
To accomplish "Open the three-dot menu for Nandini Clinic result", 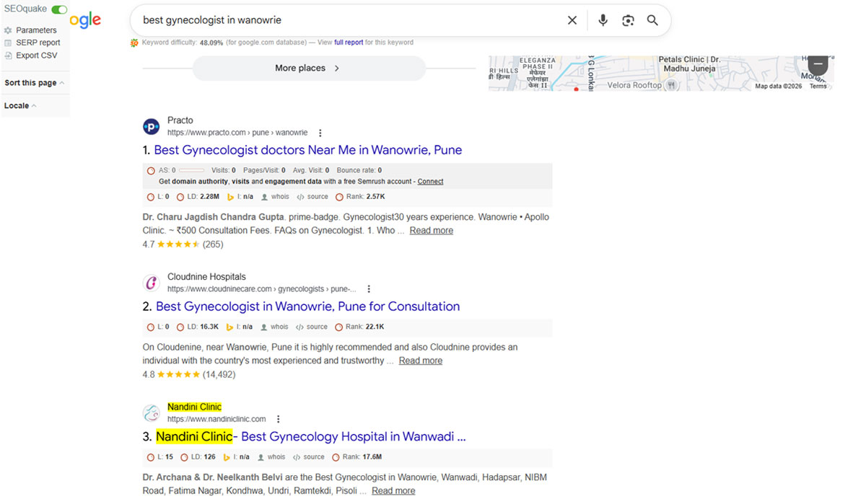I will (x=279, y=420).
